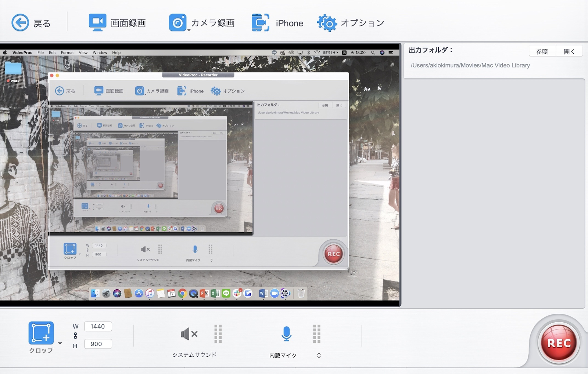
Task: Toggle the 内蔵マイク microphone icon
Action: coord(287,334)
